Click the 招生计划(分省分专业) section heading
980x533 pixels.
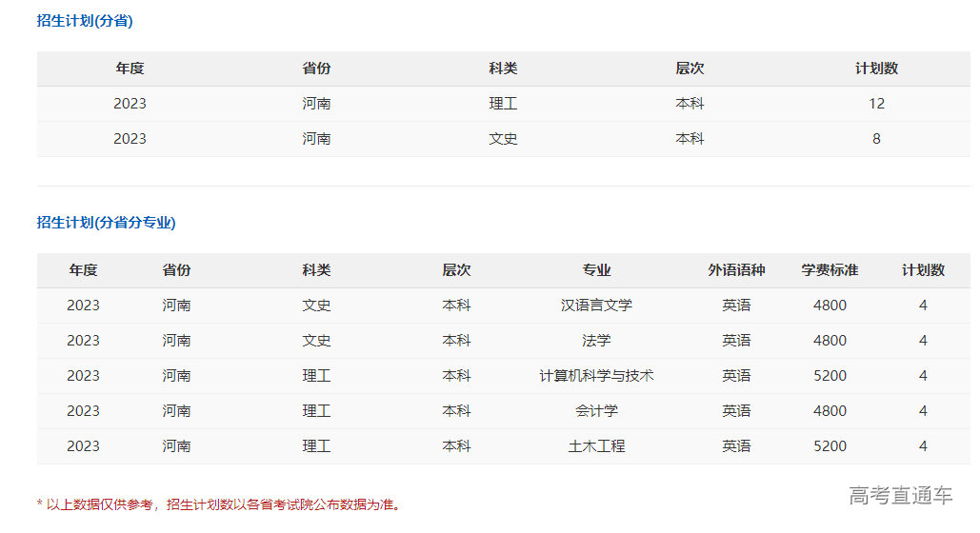(106, 223)
